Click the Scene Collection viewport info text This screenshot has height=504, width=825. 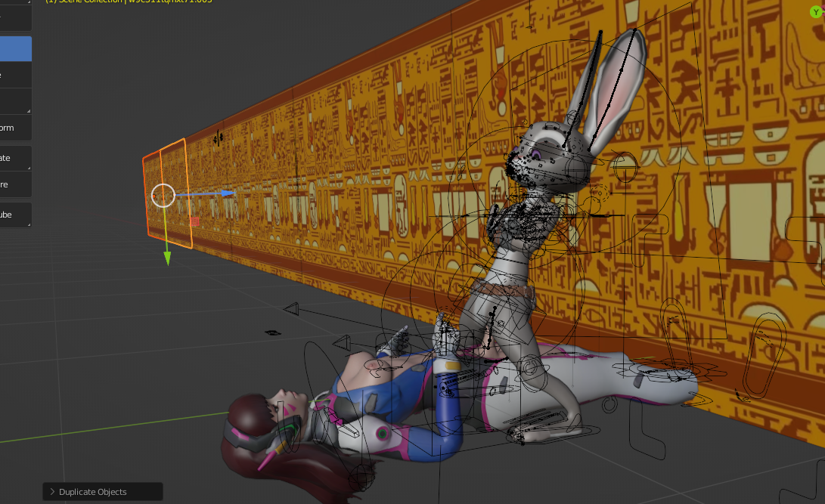(x=129, y=2)
